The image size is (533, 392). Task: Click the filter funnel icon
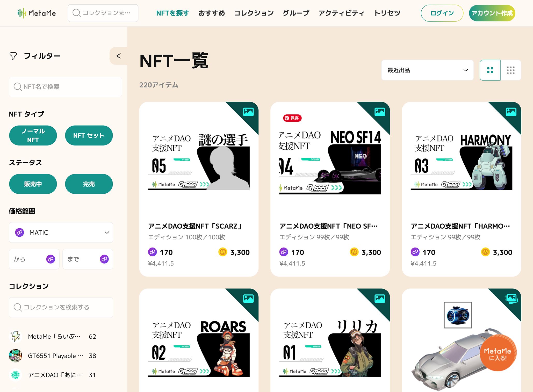coord(13,56)
